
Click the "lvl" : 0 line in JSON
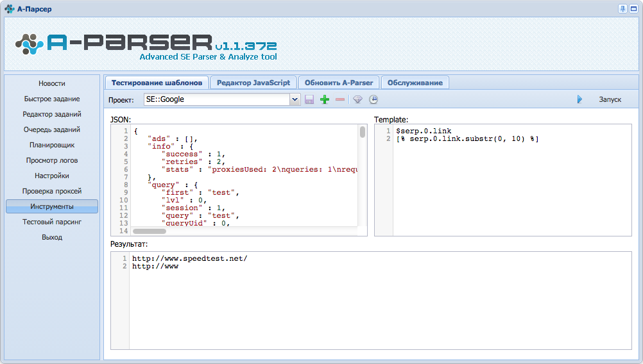[x=184, y=200]
